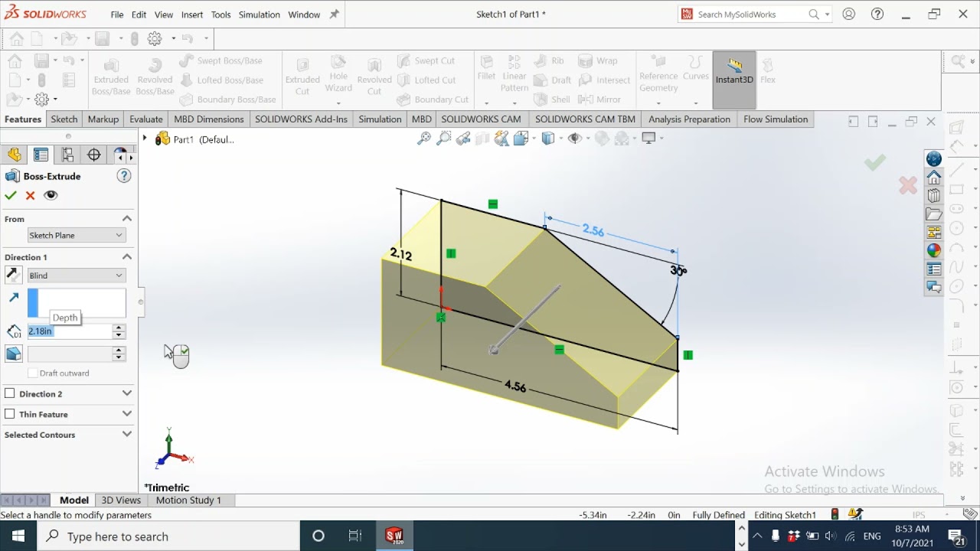Viewport: 980px width, 551px height.
Task: Enable the Thin Feature checkbox
Action: point(10,414)
